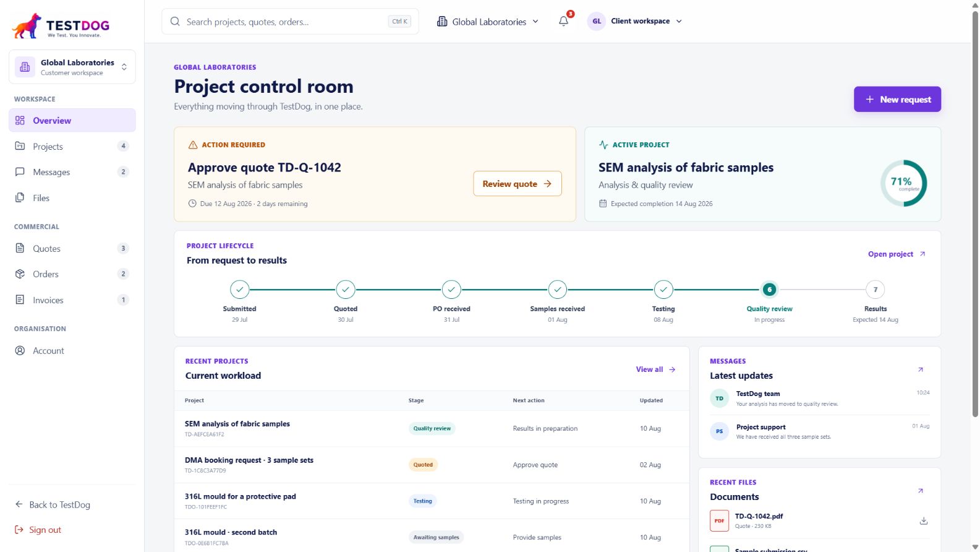Viewport: 980px width, 552px height.
Task: Click the Back to TestDog arrow icon
Action: click(19, 504)
